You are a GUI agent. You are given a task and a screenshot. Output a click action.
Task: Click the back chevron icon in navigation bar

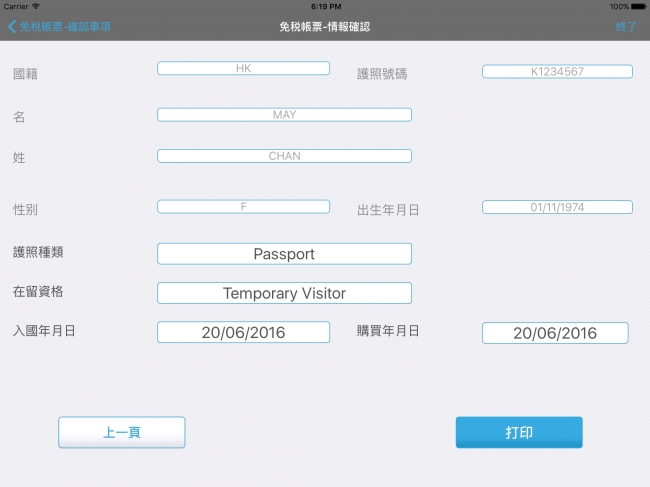coord(12,27)
